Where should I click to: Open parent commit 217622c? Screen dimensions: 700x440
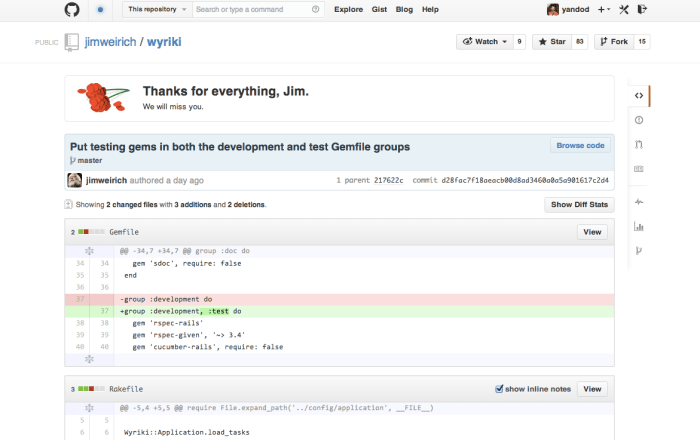pos(388,180)
